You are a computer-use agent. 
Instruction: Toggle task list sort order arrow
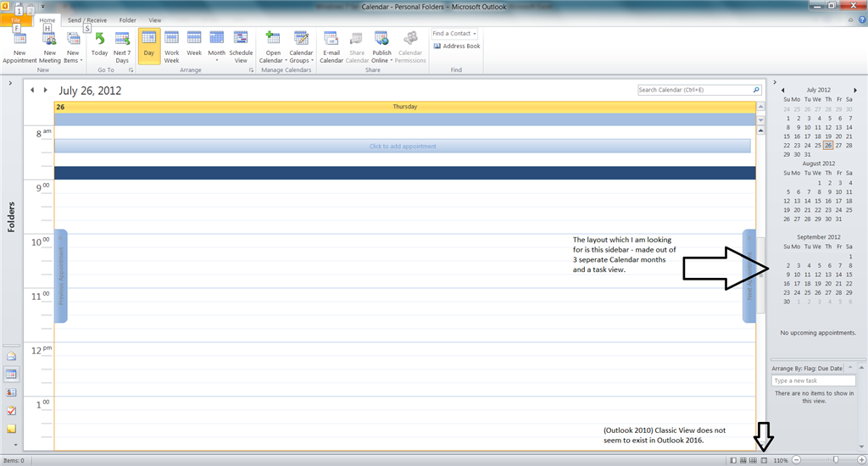tap(849, 369)
